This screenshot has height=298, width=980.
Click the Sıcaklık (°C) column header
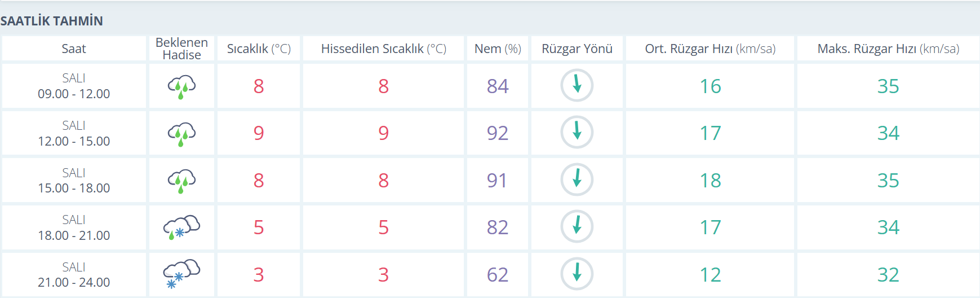pos(259,49)
